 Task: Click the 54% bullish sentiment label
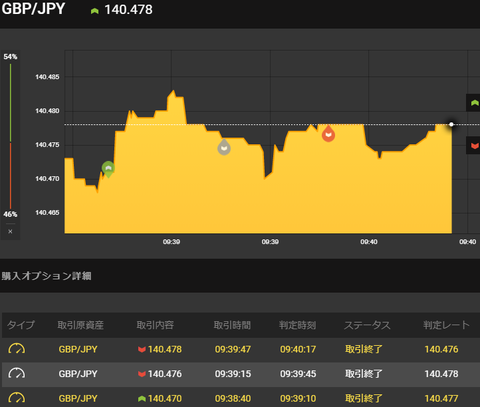[10, 57]
